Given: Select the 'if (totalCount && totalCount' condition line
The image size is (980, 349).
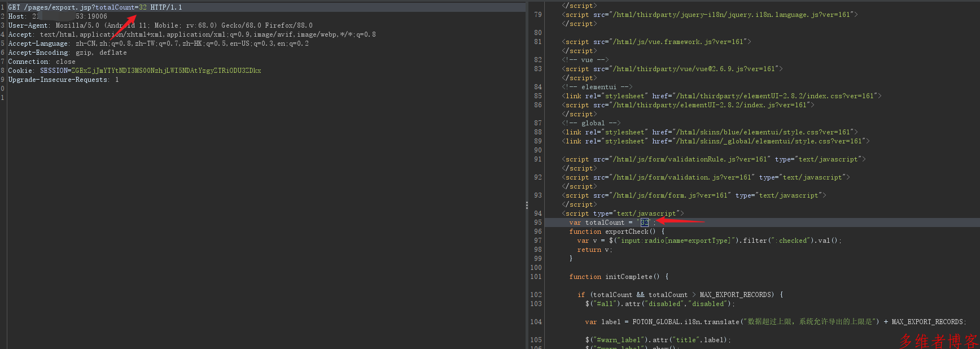Looking at the screenshot, I should [x=680, y=295].
